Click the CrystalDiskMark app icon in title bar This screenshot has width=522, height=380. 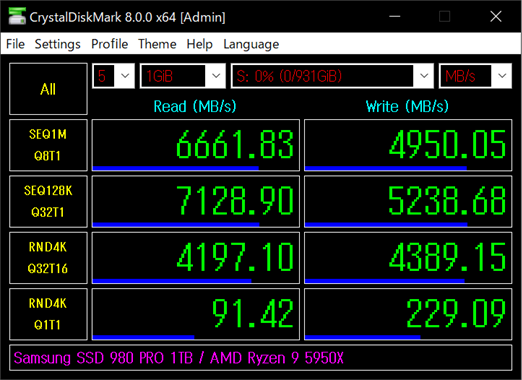pos(17,16)
